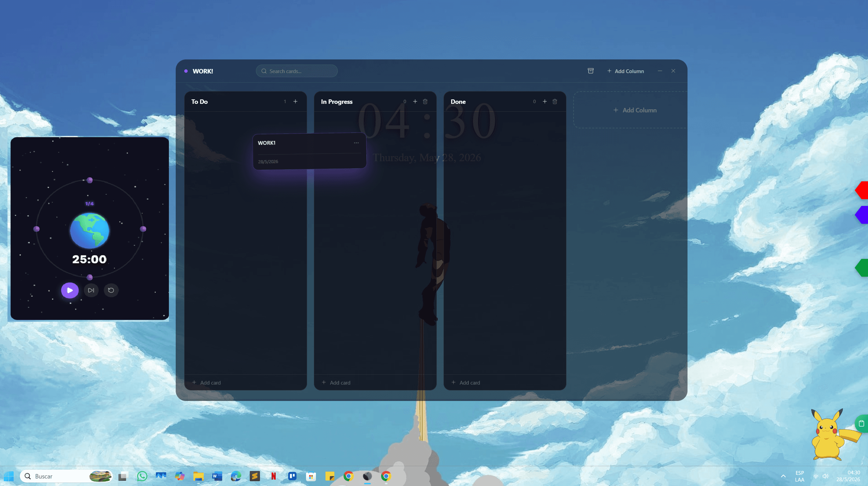868x486 pixels.
Task: Click the Buscar taskbar search box
Action: pyautogui.click(x=66, y=476)
